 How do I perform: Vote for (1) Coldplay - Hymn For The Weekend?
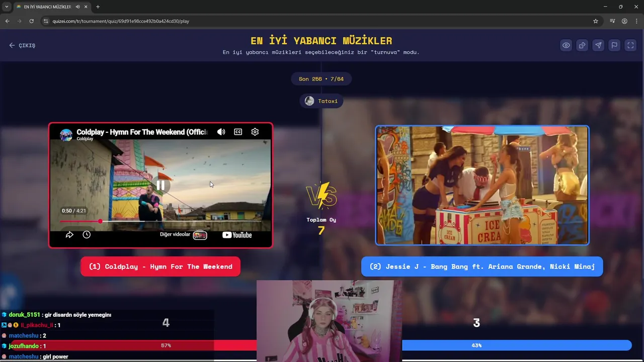160,266
